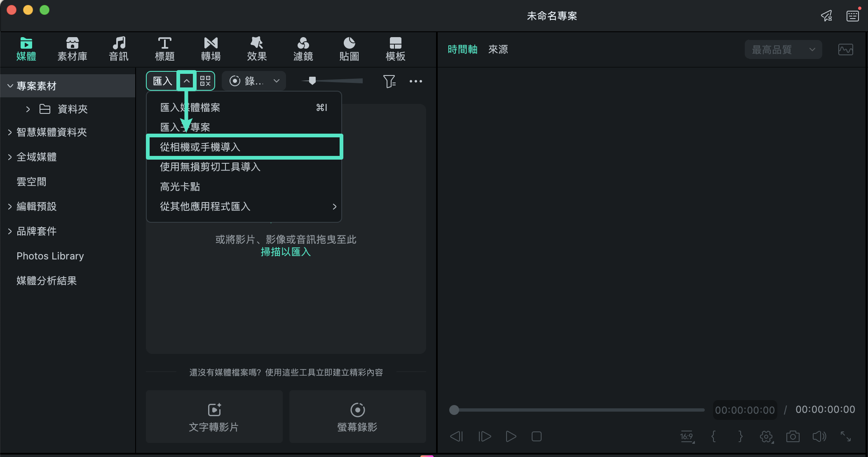
Task: Click the 匯入 import button
Action: tap(162, 81)
